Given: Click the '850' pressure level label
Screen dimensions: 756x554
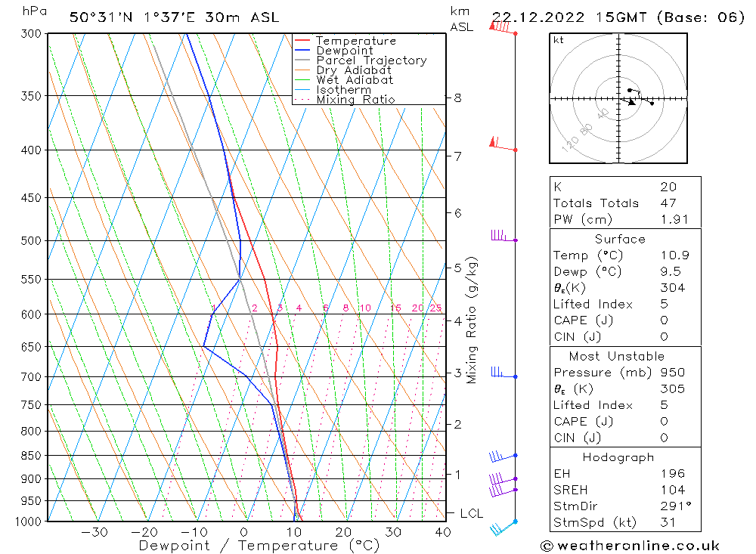Looking at the screenshot, I should point(31,456).
